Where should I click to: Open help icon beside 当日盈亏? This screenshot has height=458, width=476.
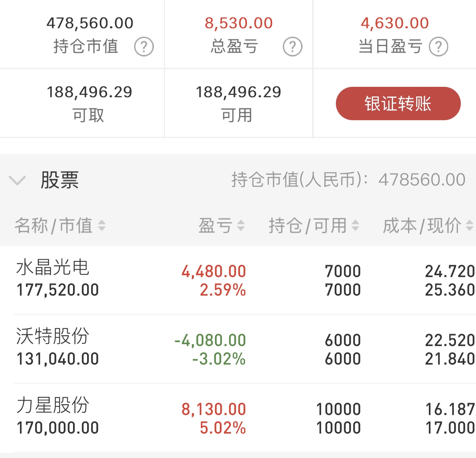click(439, 47)
